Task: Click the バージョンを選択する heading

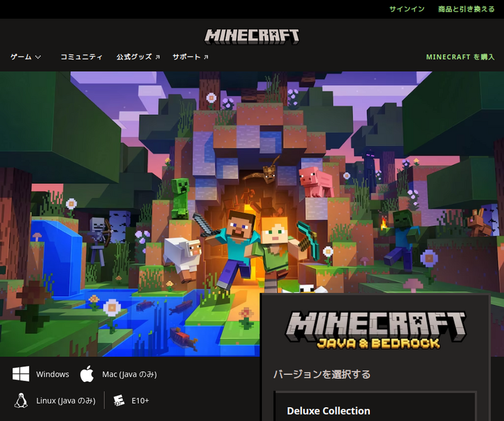Action: coord(322,374)
